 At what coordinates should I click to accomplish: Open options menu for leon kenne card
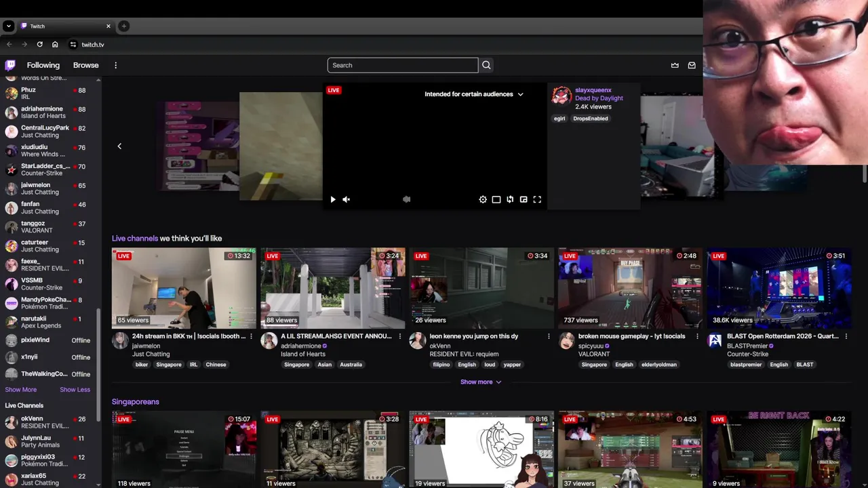click(x=549, y=336)
